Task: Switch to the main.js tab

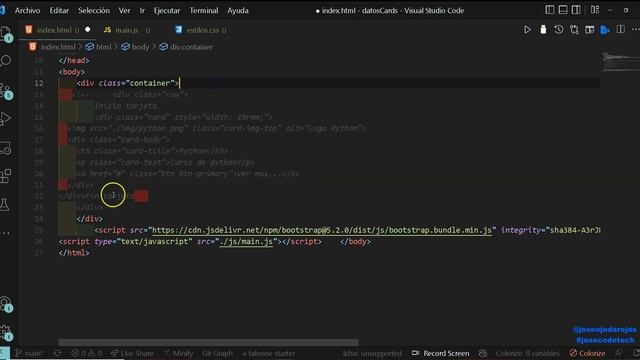Action: click(127, 30)
